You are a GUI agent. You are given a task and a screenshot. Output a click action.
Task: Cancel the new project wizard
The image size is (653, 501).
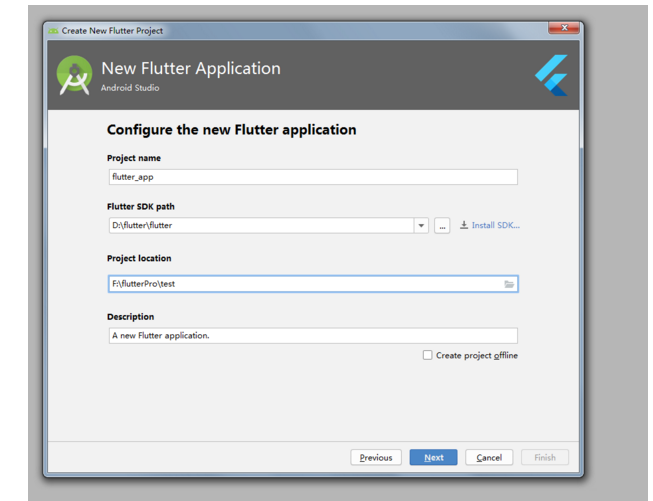click(x=489, y=457)
